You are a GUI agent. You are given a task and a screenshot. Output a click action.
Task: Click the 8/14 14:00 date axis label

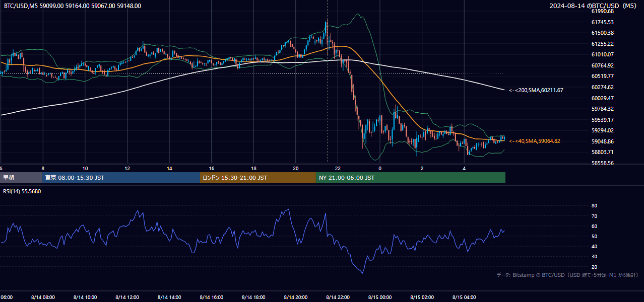[x=169, y=297]
